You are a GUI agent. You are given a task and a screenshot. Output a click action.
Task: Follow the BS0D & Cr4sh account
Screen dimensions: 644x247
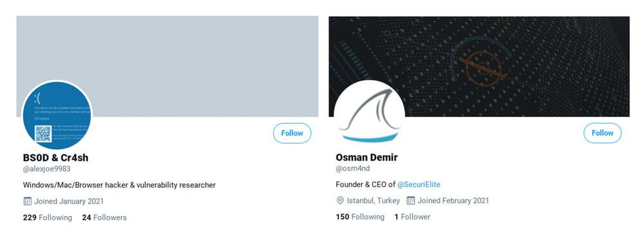tap(292, 133)
